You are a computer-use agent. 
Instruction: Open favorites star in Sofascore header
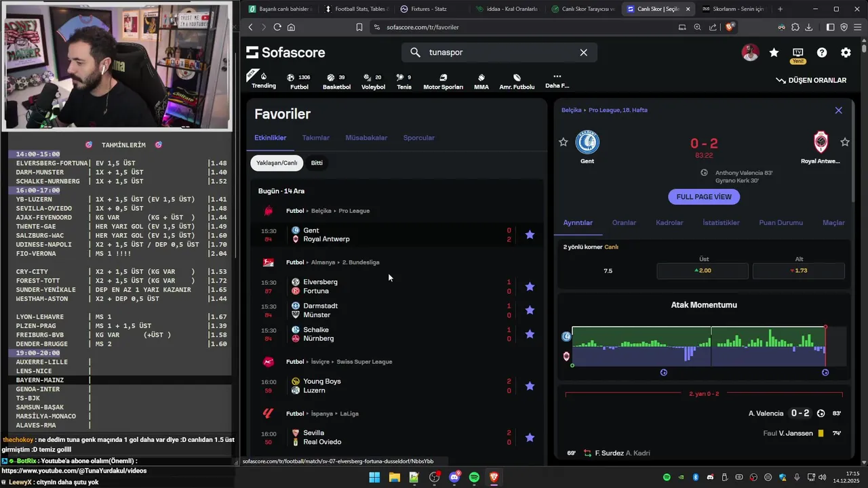point(774,52)
